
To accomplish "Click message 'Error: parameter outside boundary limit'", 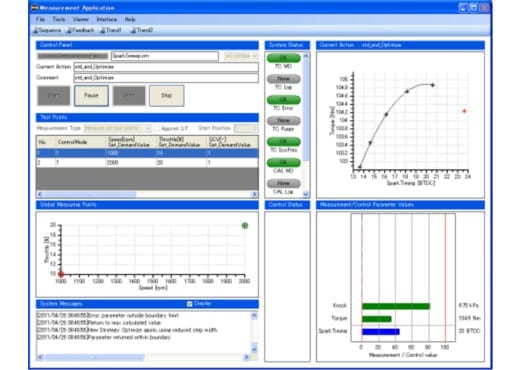I will pyautogui.click(x=133, y=315).
